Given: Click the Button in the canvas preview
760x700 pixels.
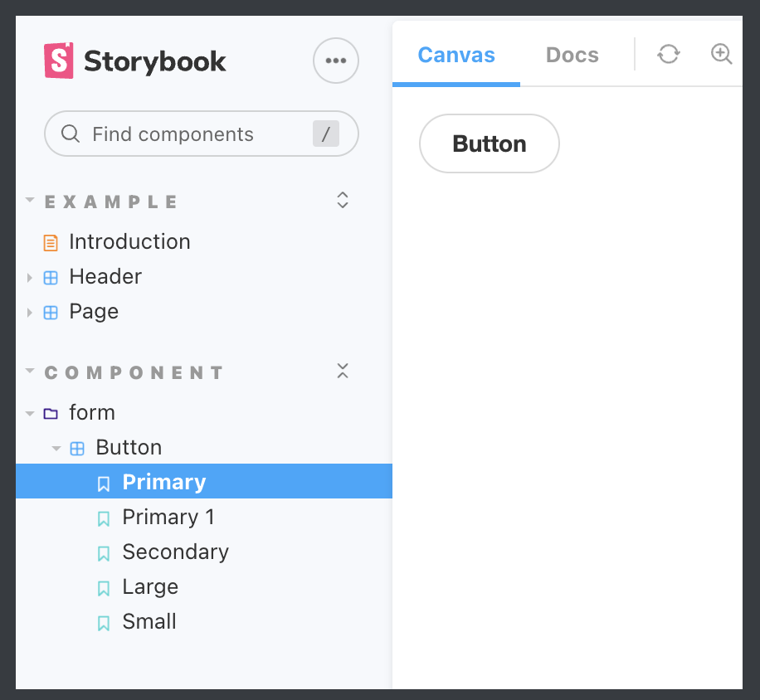Looking at the screenshot, I should click(x=489, y=143).
